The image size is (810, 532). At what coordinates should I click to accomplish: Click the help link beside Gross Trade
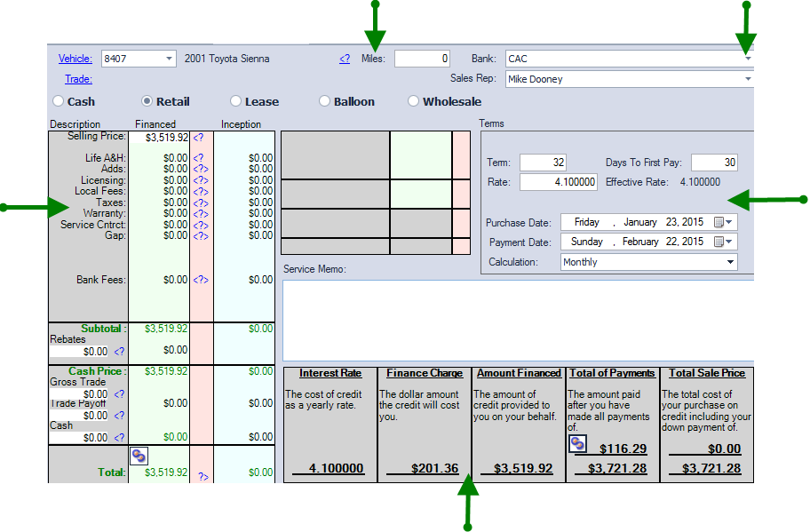click(119, 393)
